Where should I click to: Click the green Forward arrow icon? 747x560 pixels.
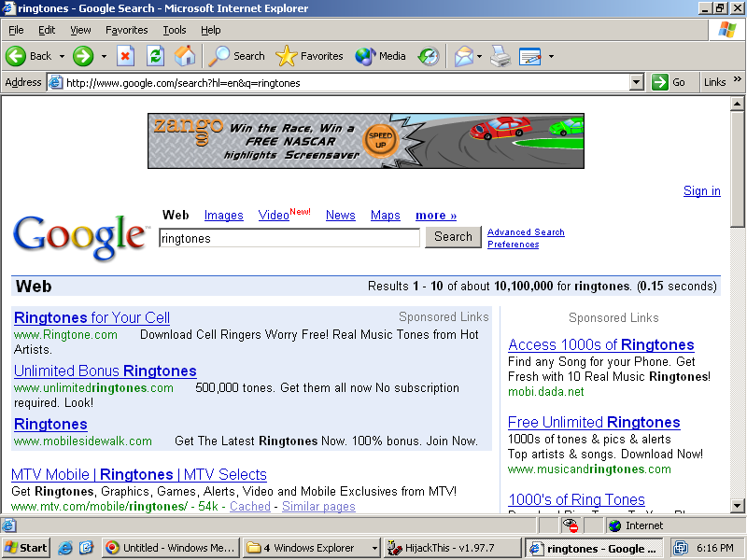83,56
